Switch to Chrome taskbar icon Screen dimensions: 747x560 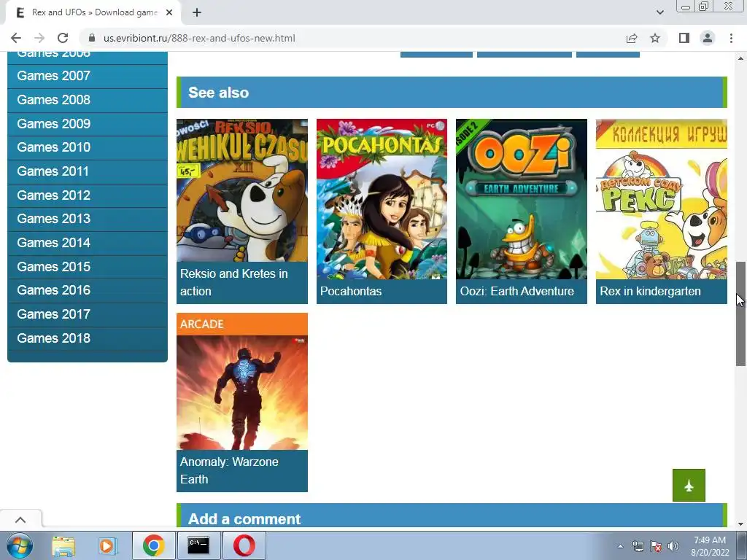(x=153, y=545)
